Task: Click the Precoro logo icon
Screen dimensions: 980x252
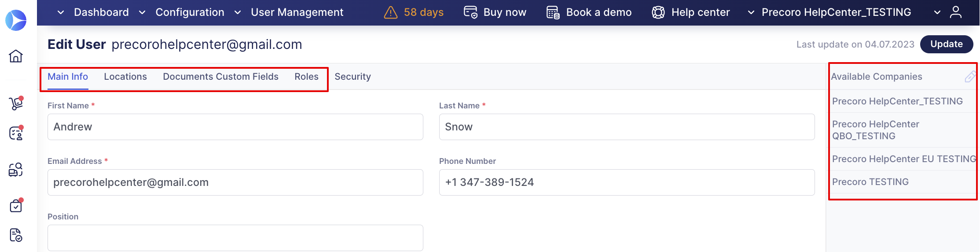Action: pos(16,20)
